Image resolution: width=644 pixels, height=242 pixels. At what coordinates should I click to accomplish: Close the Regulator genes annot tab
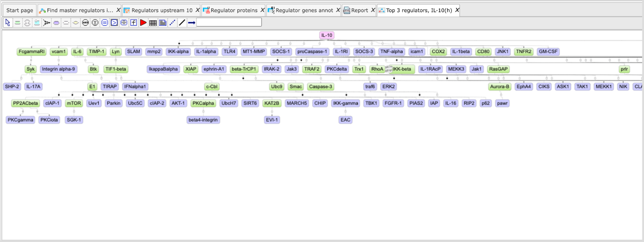coord(338,10)
